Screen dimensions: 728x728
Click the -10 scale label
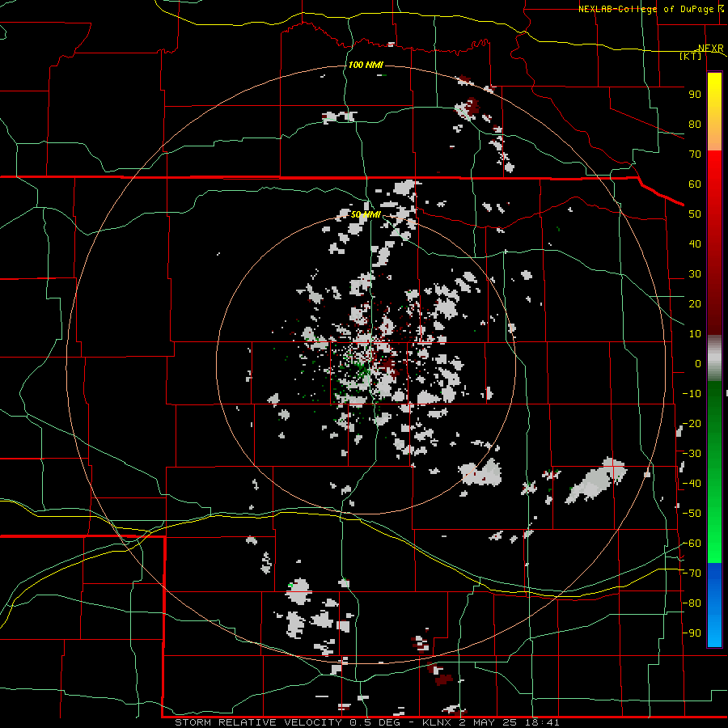[x=692, y=394]
